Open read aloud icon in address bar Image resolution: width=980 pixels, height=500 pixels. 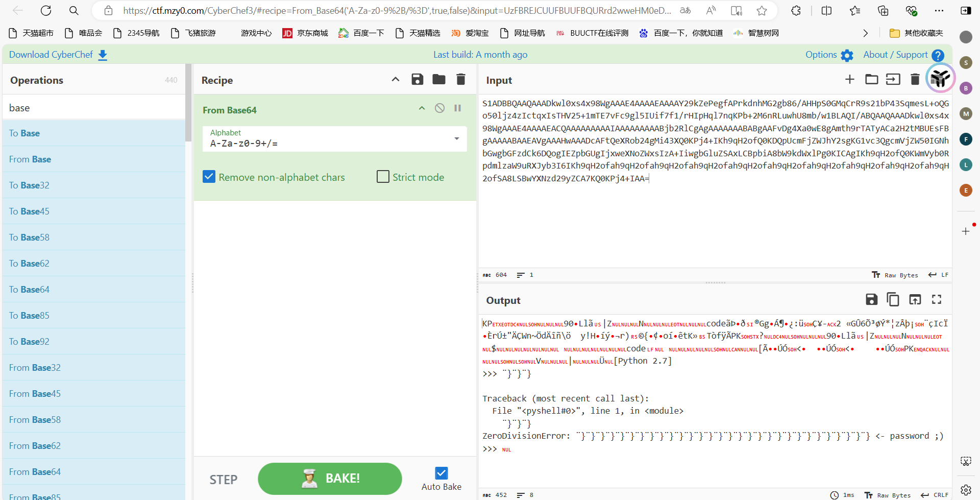[x=710, y=10]
